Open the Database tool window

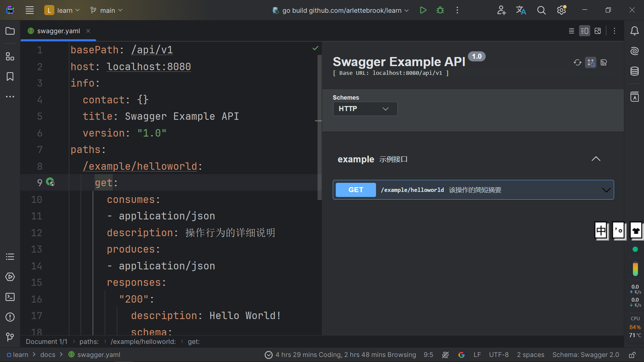pos(634,71)
